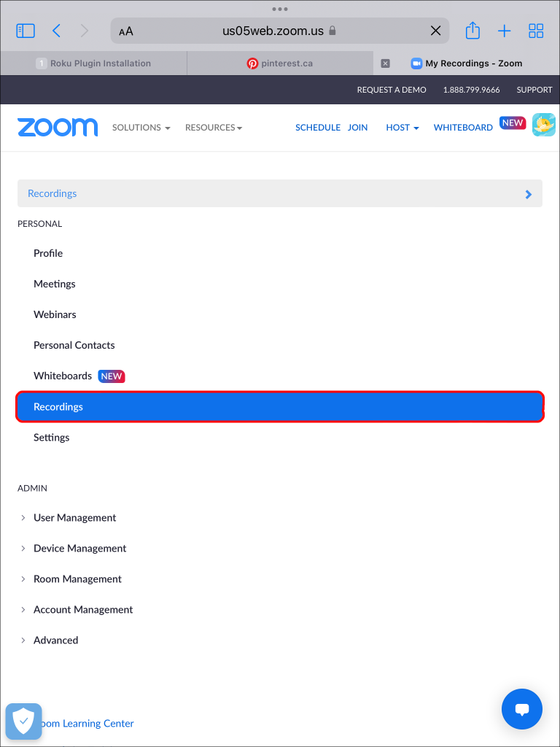Click the SCHEDULE link
The height and width of the screenshot is (747, 560).
pyautogui.click(x=318, y=127)
